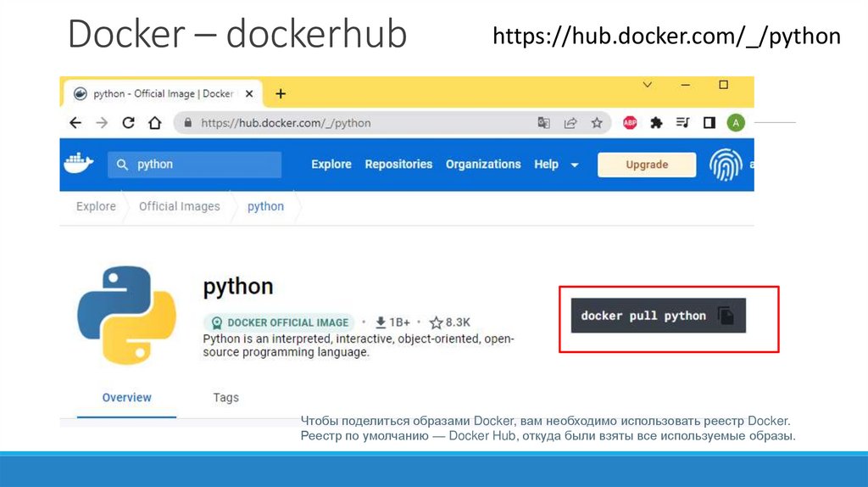This screenshot has width=868, height=487.
Task: Reload the page
Action: click(x=129, y=123)
